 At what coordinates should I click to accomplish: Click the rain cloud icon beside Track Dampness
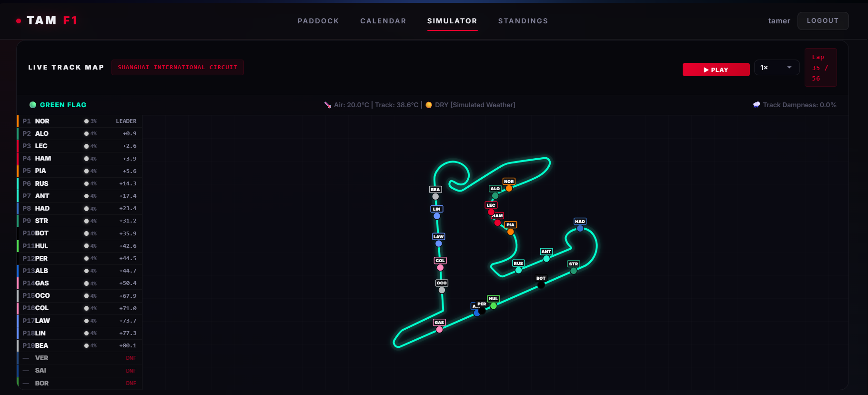coord(757,105)
